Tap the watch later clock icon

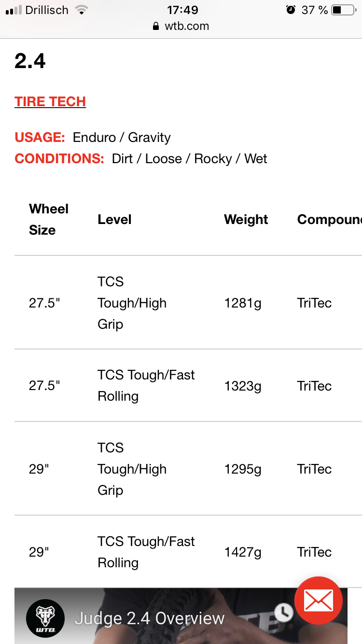pyautogui.click(x=284, y=612)
